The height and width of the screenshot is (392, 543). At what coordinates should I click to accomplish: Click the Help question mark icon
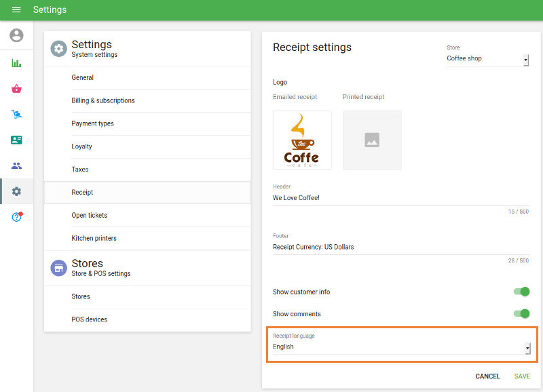(x=16, y=217)
